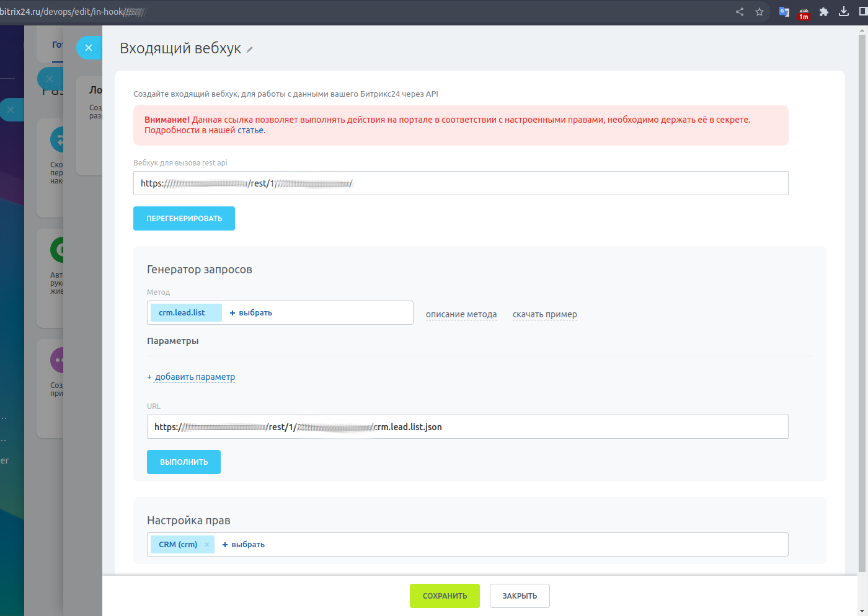
Task: Click the ВЫПОЛНИТЬ button
Action: pyautogui.click(x=184, y=462)
